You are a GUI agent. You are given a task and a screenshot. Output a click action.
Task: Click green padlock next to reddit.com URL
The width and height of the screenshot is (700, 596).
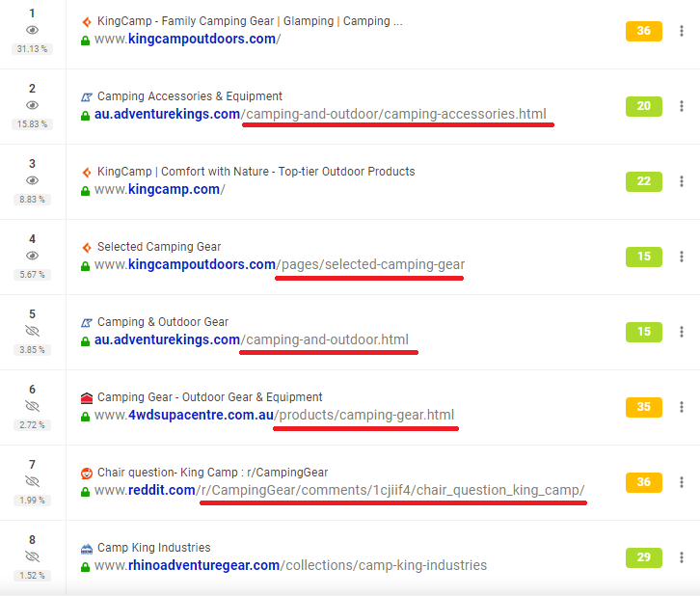pos(85,492)
